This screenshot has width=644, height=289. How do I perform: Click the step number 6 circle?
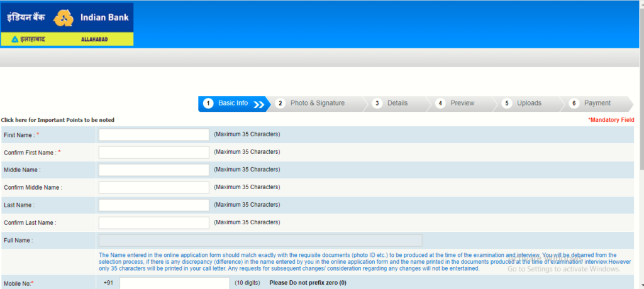pos(574,104)
